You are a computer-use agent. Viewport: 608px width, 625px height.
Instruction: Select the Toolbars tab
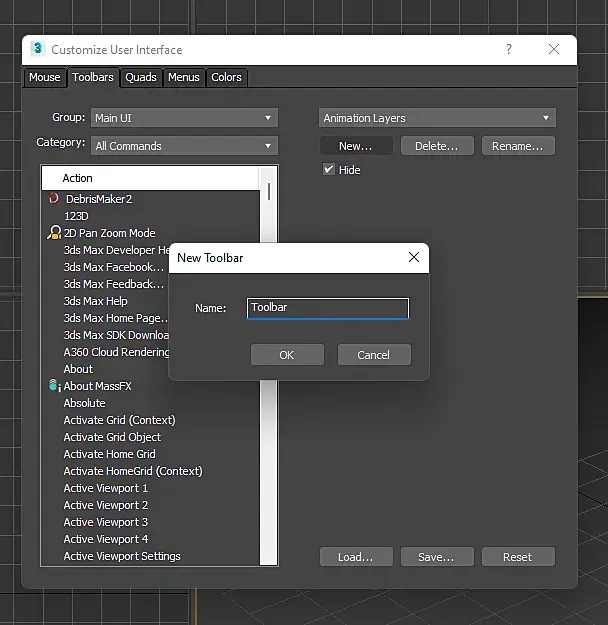point(93,77)
